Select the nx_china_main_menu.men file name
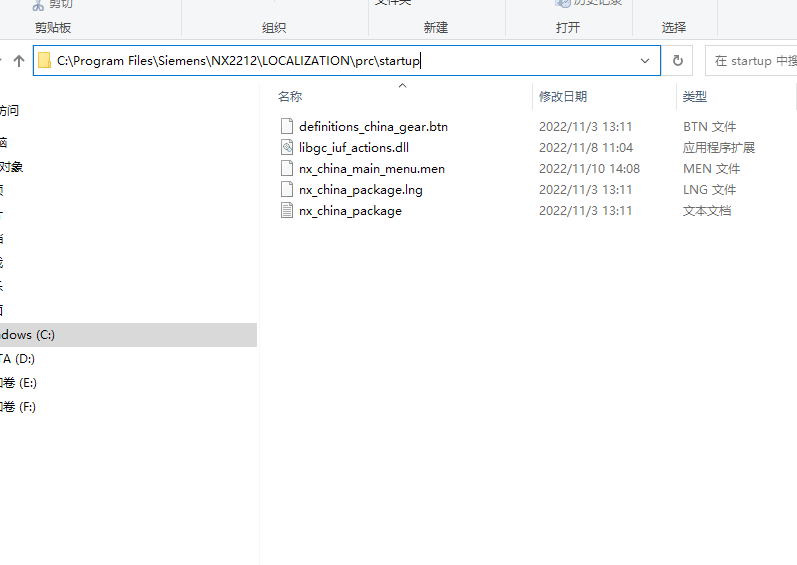 [x=371, y=169]
